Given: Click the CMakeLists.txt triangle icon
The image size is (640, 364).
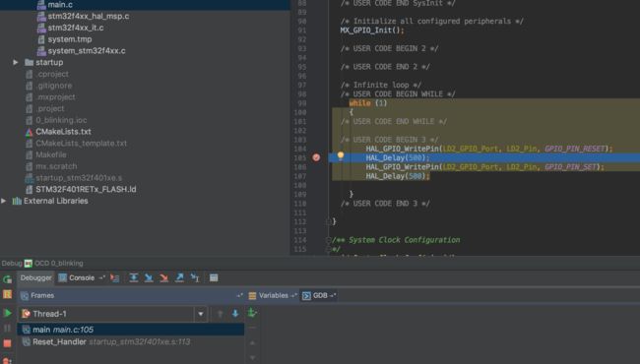Looking at the screenshot, I should click(x=29, y=132).
